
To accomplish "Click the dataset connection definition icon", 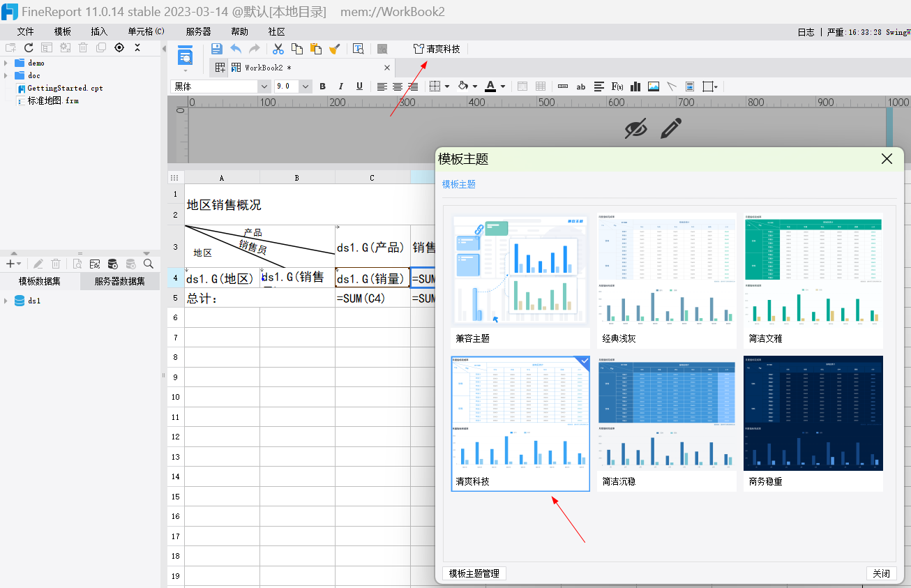I will coord(94,264).
